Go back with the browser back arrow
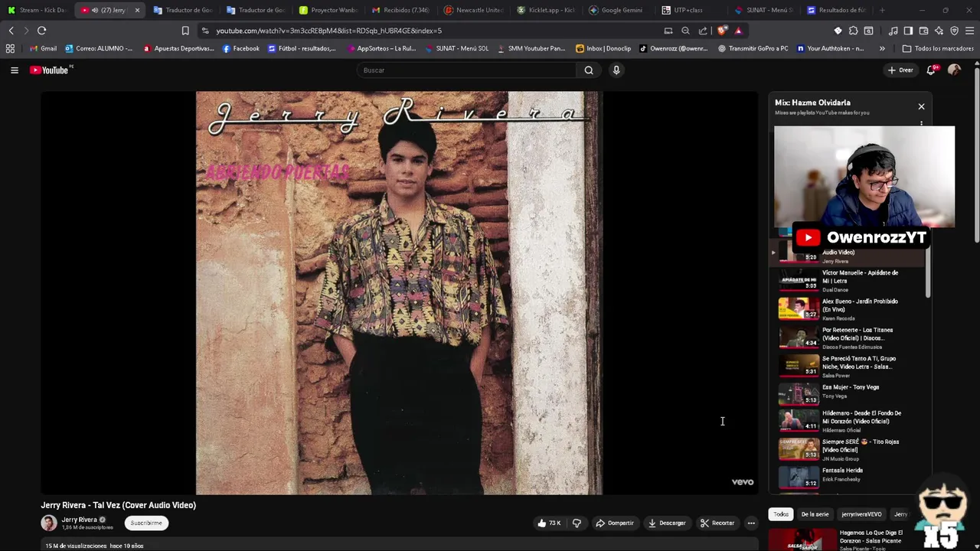The width and height of the screenshot is (980, 551). coord(11,31)
